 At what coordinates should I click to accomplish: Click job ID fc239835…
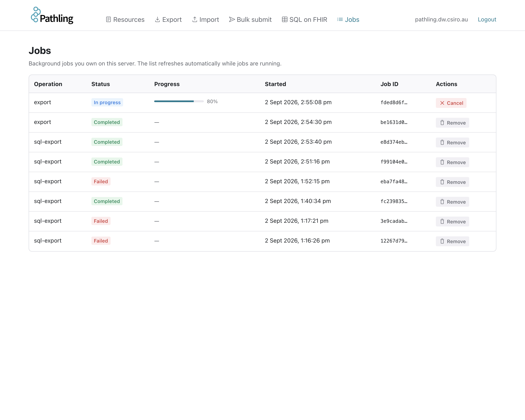coord(394,201)
